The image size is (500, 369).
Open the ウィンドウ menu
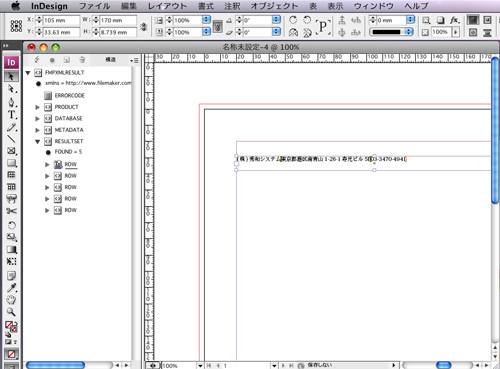[x=374, y=6]
